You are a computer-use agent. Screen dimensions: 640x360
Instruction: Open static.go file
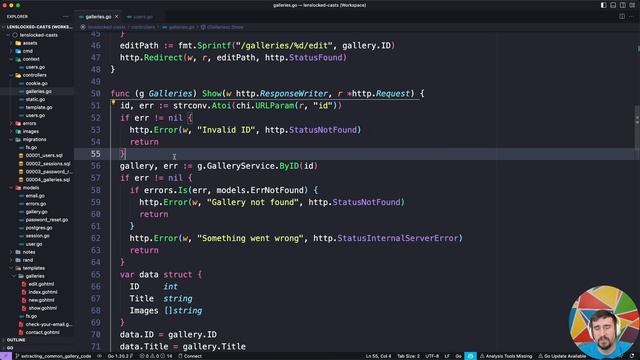tap(37, 99)
